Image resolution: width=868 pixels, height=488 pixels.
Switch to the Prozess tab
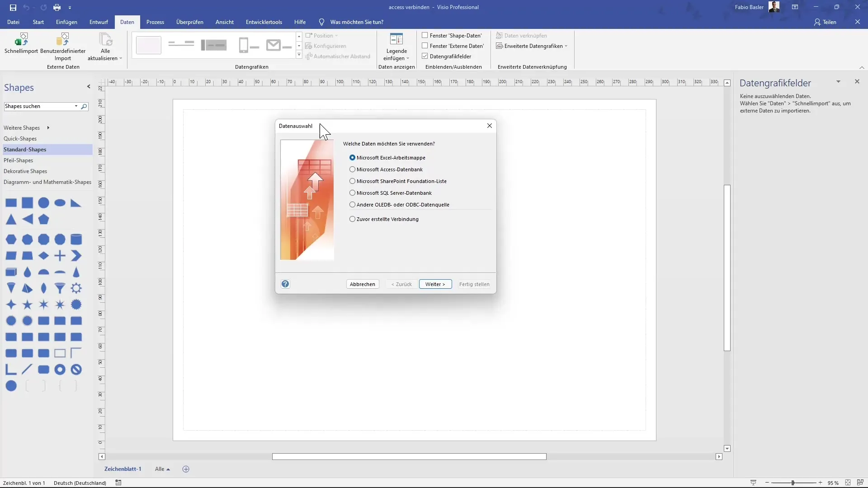155,22
